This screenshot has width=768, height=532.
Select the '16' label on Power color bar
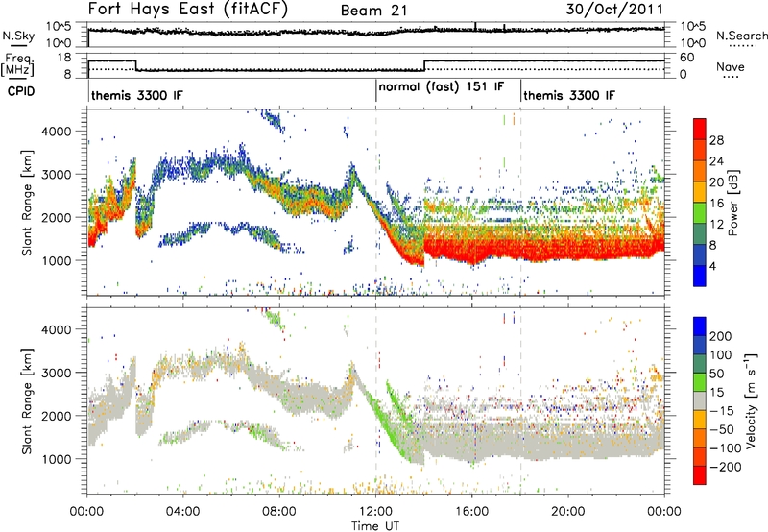(716, 204)
